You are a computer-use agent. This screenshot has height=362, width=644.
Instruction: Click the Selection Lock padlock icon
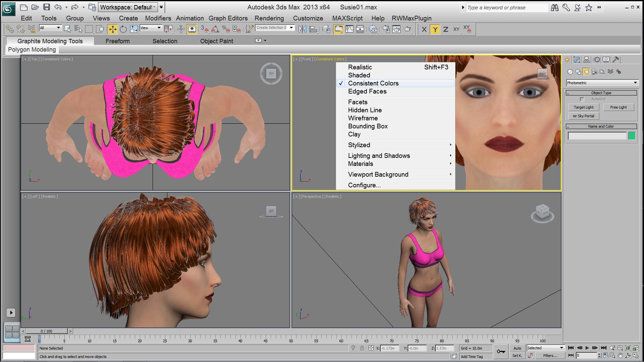[x=362, y=348]
